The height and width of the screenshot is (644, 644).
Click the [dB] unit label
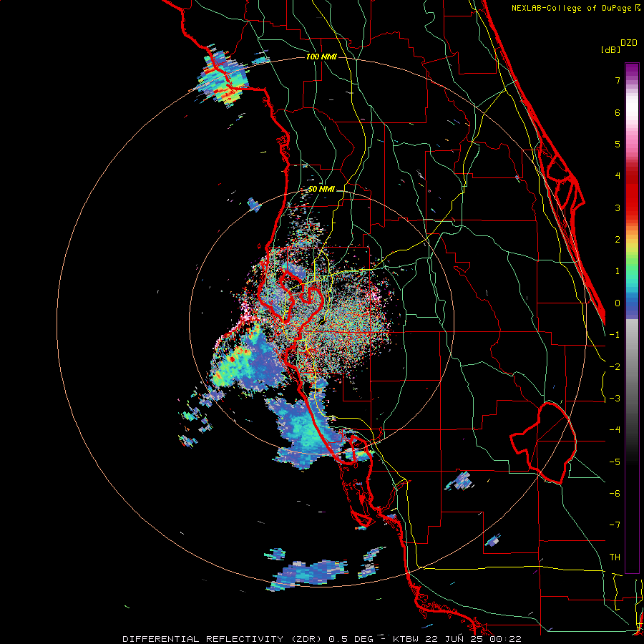[611, 50]
